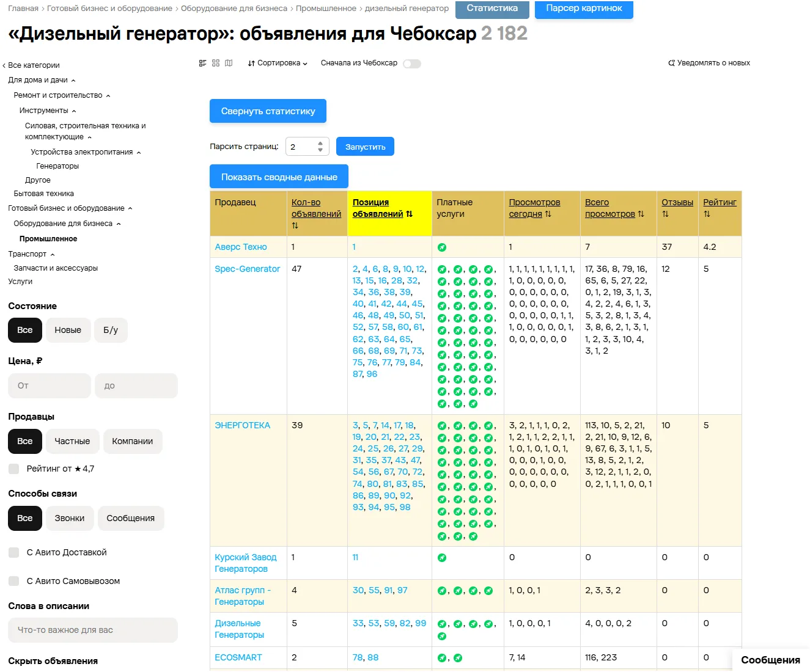Go to Главная breadcrumb
This screenshot has width=810, height=672.
[23, 9]
